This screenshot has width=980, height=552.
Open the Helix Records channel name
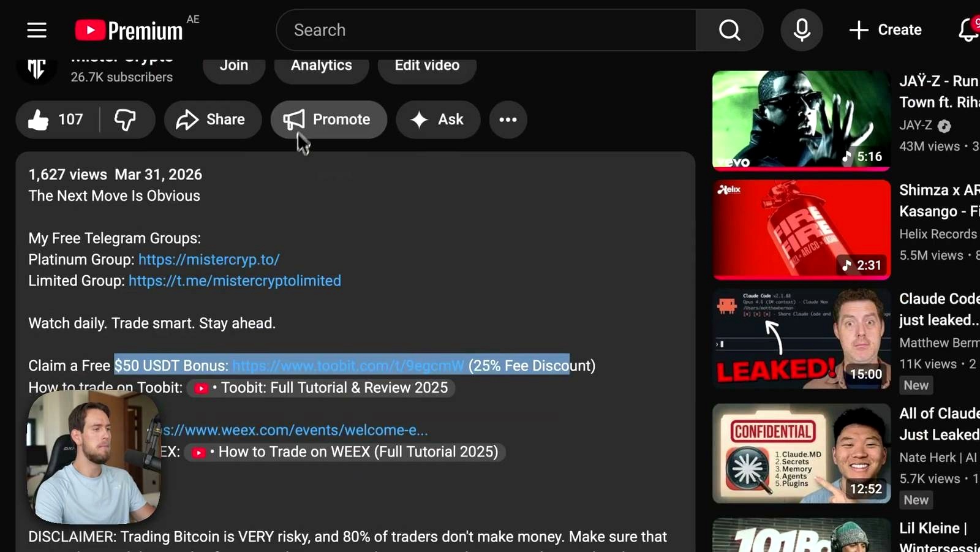[x=938, y=234]
